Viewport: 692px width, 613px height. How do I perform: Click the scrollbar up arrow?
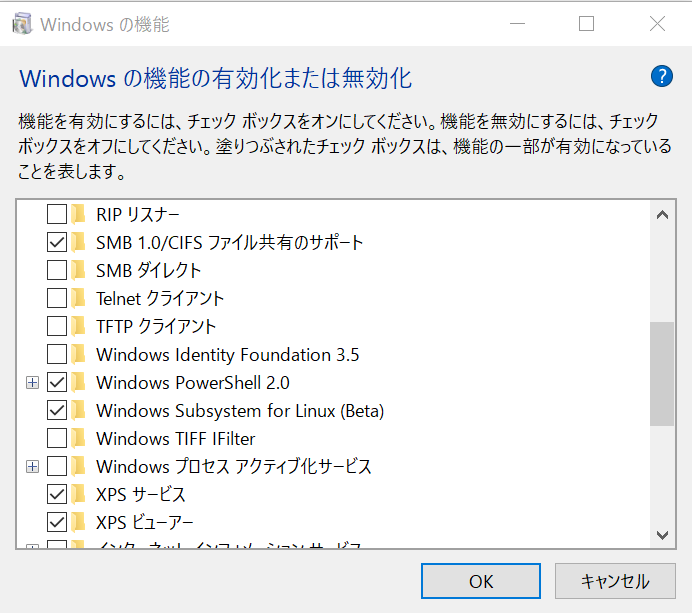[x=661, y=213]
